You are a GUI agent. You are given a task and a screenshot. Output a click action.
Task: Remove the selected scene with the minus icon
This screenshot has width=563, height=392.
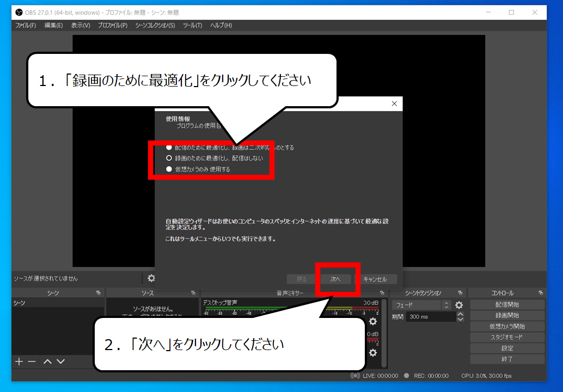(x=32, y=362)
